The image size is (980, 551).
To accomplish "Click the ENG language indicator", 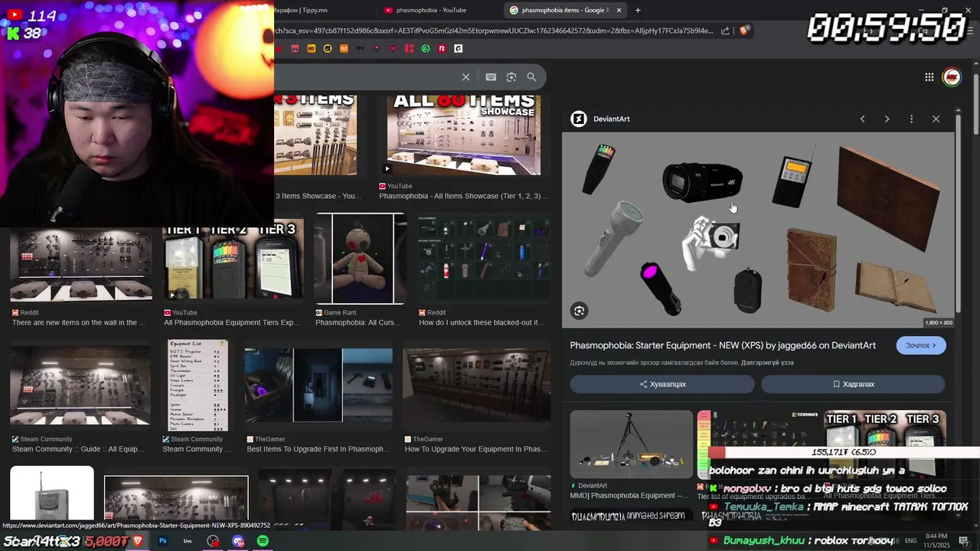I will coord(911,541).
